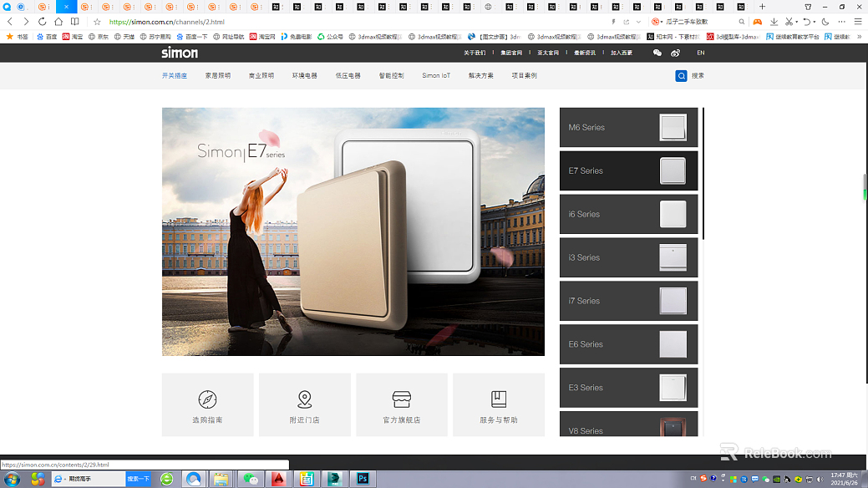The width and height of the screenshot is (868, 488).
Task: Expand the bookmarks bar overflow chevron
Action: (859, 37)
